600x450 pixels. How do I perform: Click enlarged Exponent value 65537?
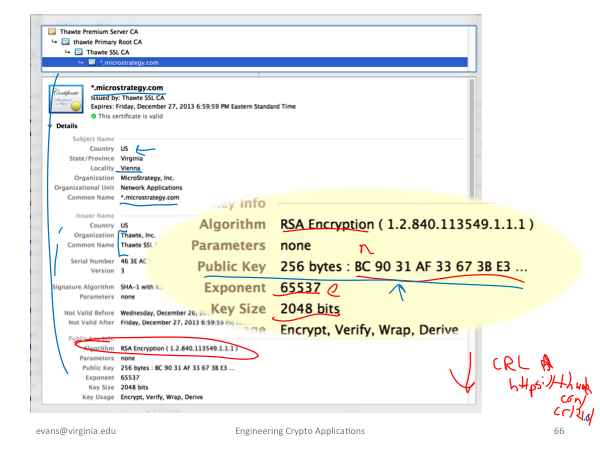[x=300, y=288]
